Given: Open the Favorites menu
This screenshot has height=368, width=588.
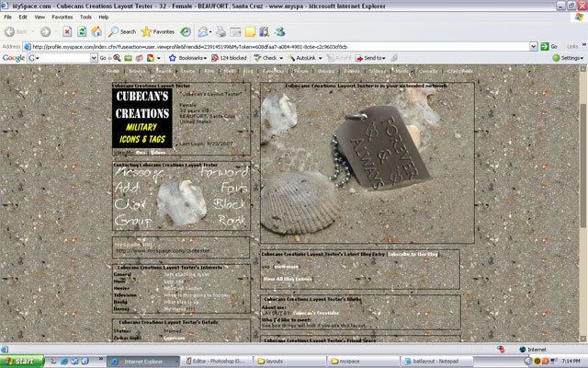Looking at the screenshot, I should click(x=62, y=17).
